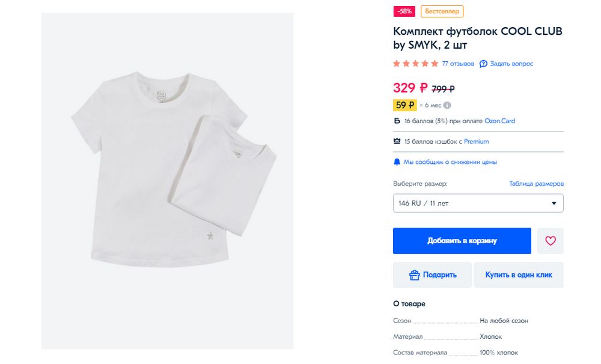Click the star rating of the product
This screenshot has width=601, height=364.
click(415, 64)
